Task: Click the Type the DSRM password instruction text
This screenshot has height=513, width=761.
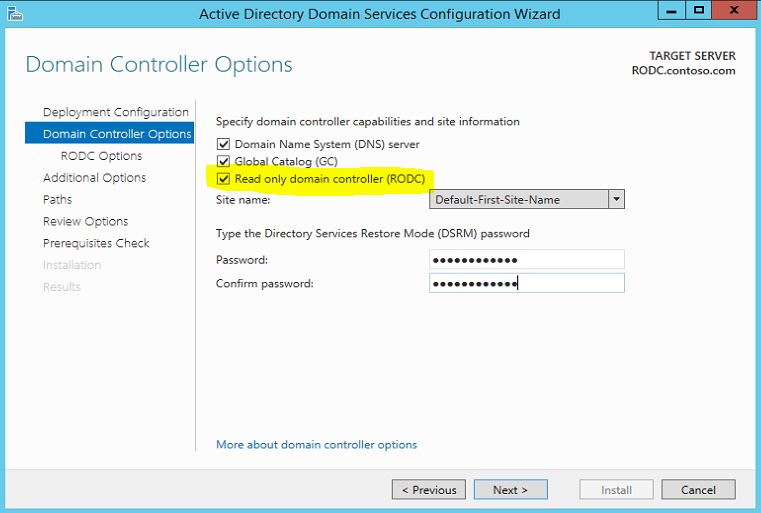Action: [x=372, y=233]
